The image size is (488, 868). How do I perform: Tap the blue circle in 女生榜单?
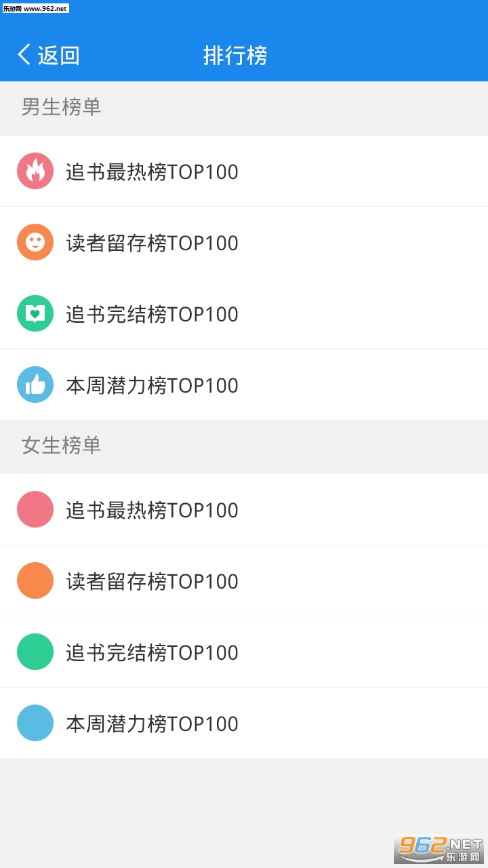tap(35, 723)
